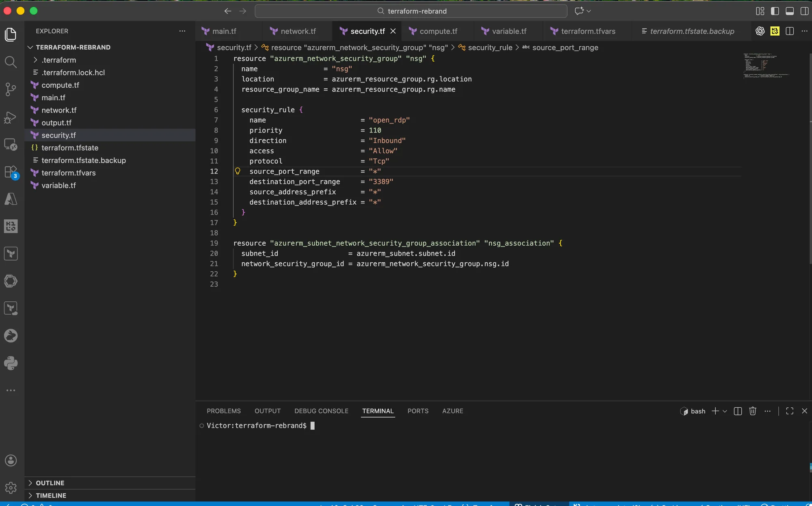812x506 pixels.
Task: Open the Manage gear settings icon
Action: pos(11,488)
